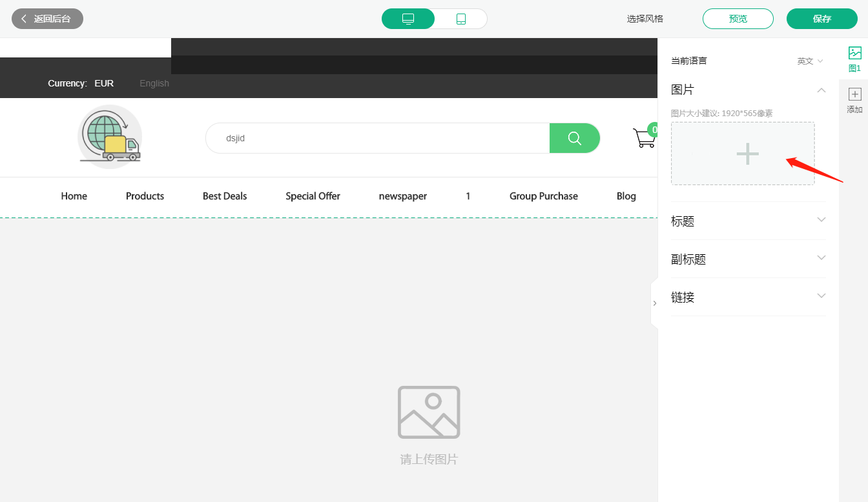
Task: Open the Blog nav item
Action: [626, 196]
